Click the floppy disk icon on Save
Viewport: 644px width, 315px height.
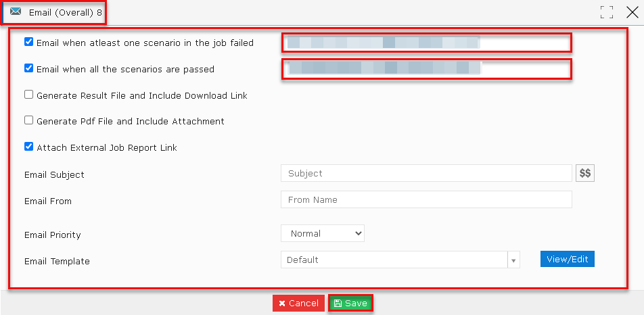[338, 304]
